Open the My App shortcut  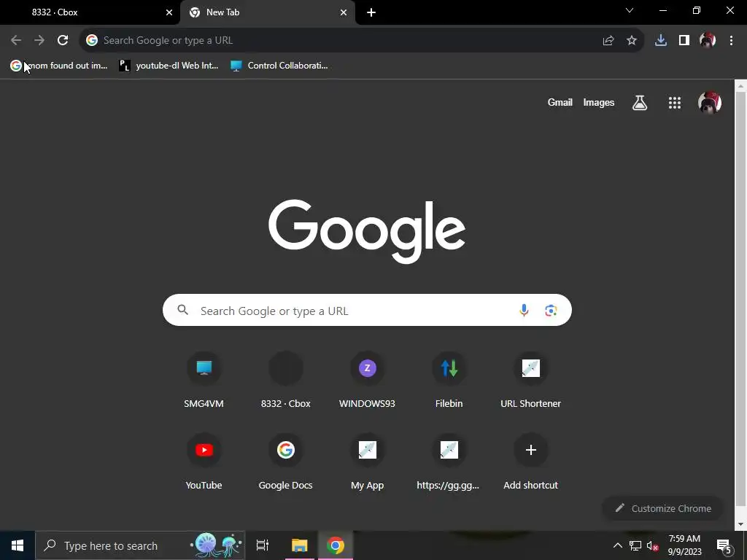tap(367, 463)
